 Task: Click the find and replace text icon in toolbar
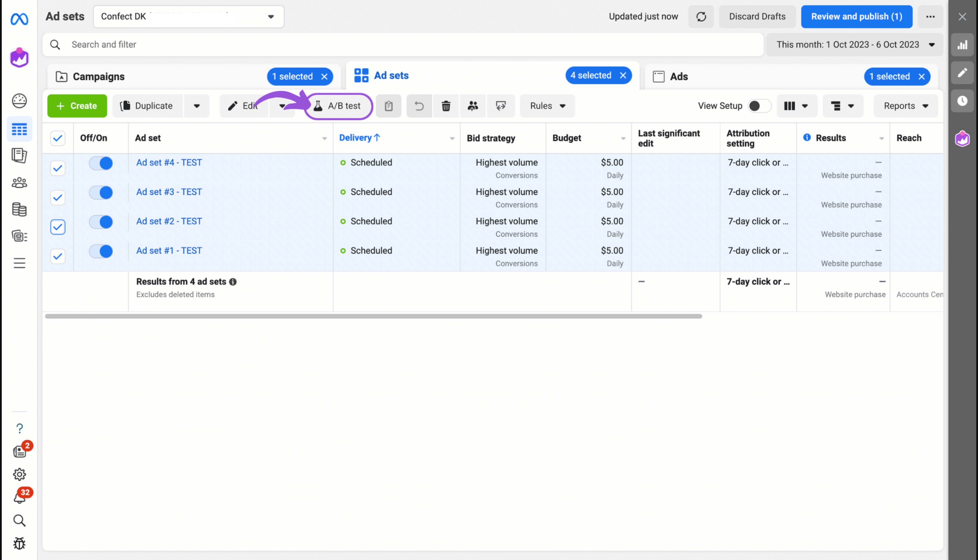point(501,106)
